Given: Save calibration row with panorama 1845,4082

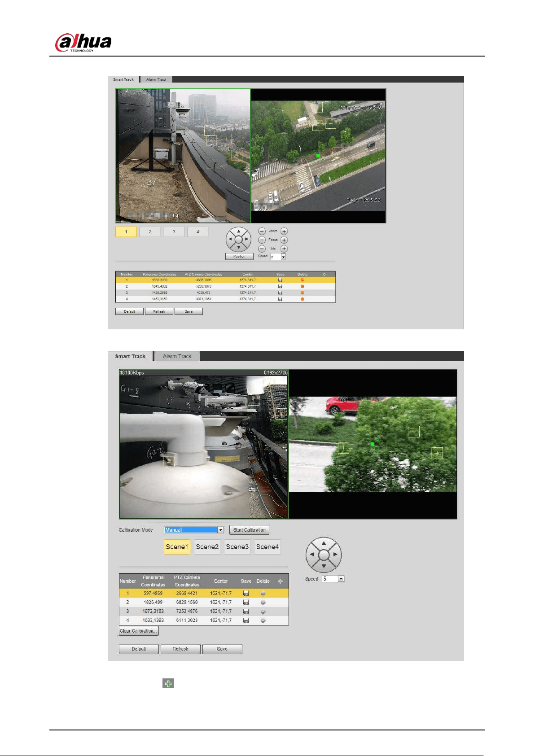Looking at the screenshot, I should (280, 286).
